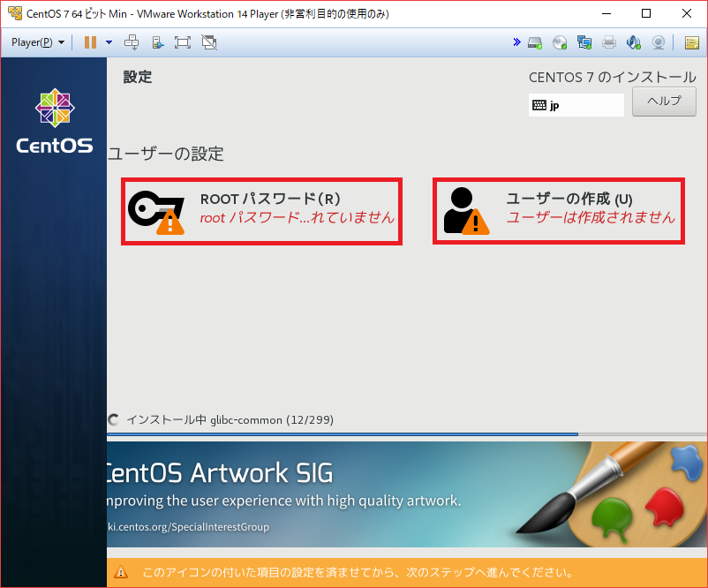Viewport: 708px width, 588px height.
Task: Click the warning triangle in orange bar
Action: tap(121, 573)
